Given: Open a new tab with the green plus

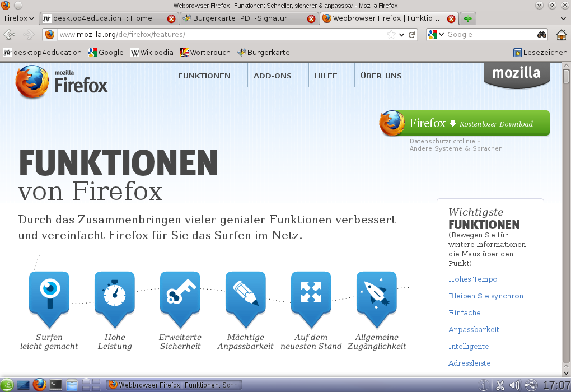Looking at the screenshot, I should [468, 18].
